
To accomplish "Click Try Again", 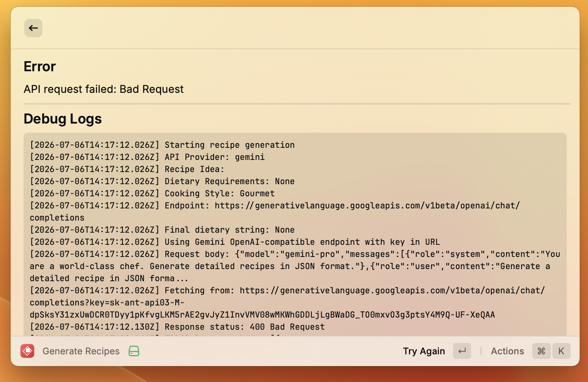I will pos(424,351).
